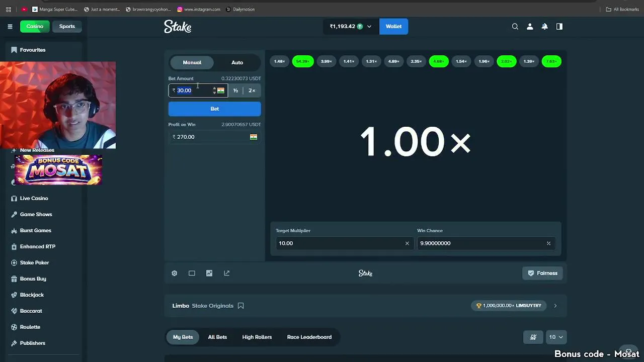Open pop-out game window icon
The image size is (644, 362).
[x=226, y=273]
